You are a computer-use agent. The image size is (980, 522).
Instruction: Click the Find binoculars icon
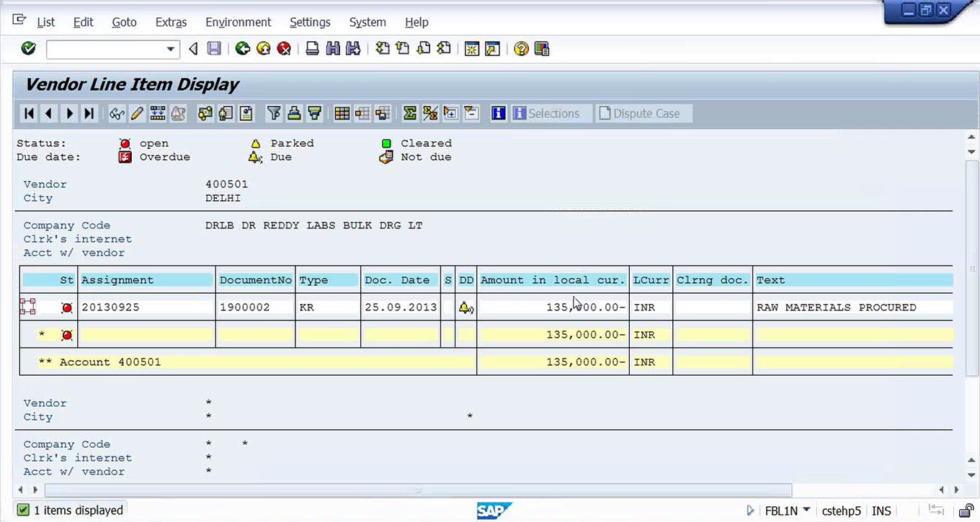[332, 49]
